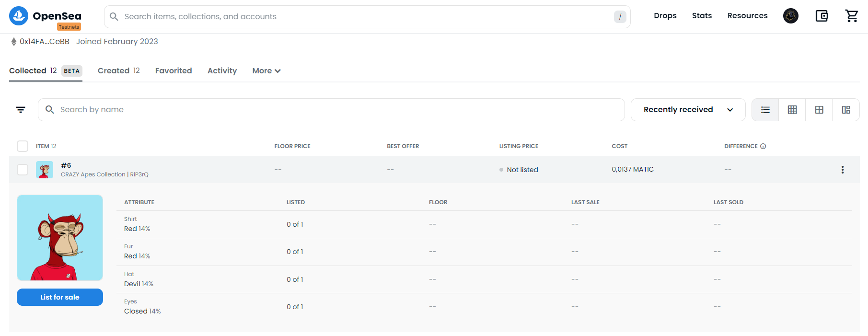Image resolution: width=868 pixels, height=336 pixels.
Task: Click the LISTING PRICE column header
Action: 519,146
